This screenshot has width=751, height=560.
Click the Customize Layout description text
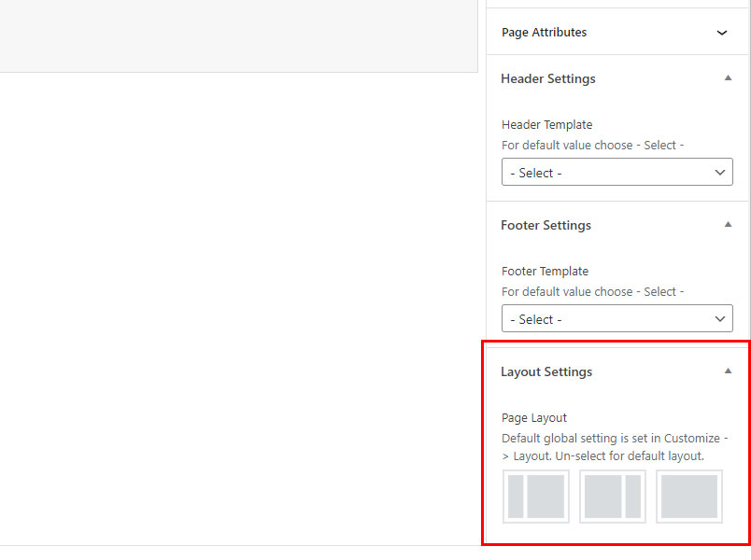pyautogui.click(x=615, y=447)
